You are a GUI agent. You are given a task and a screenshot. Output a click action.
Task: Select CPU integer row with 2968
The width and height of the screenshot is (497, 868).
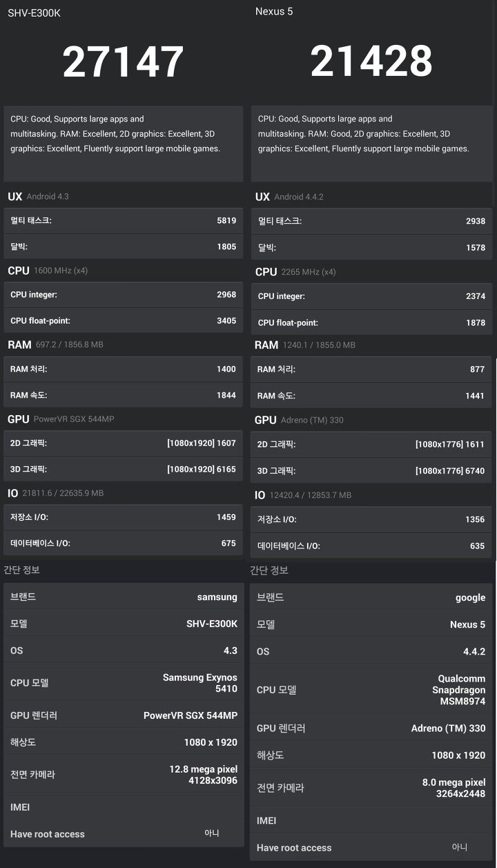(x=124, y=295)
